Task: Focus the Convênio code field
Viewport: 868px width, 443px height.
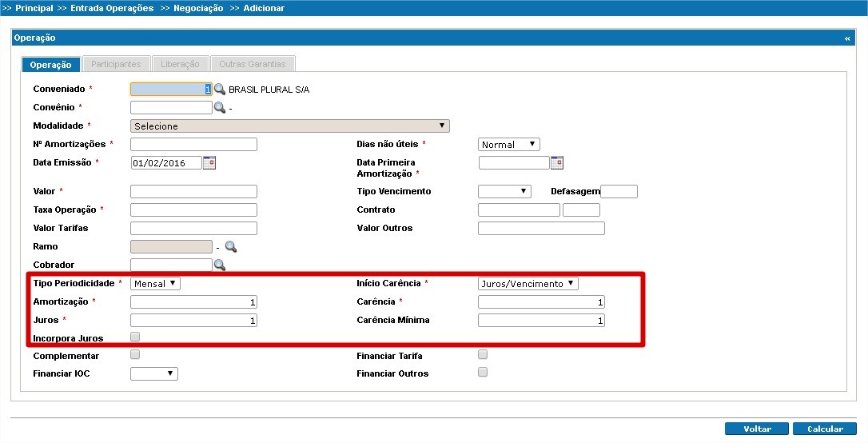Action: (171, 107)
